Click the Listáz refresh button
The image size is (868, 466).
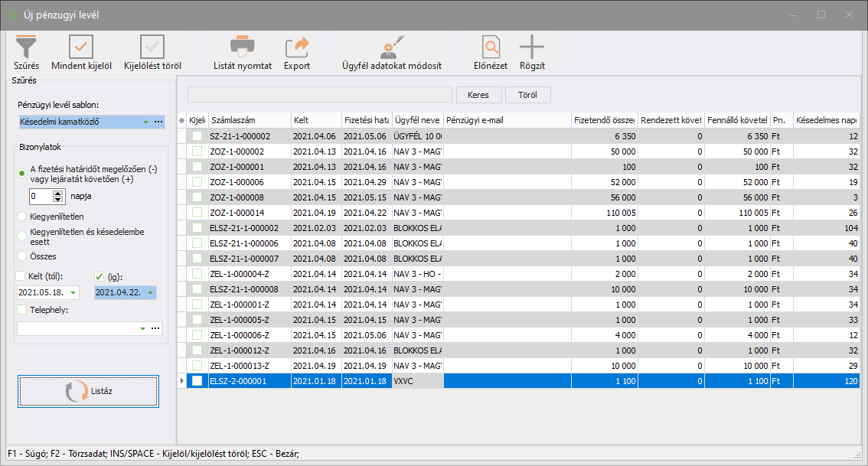(x=88, y=391)
